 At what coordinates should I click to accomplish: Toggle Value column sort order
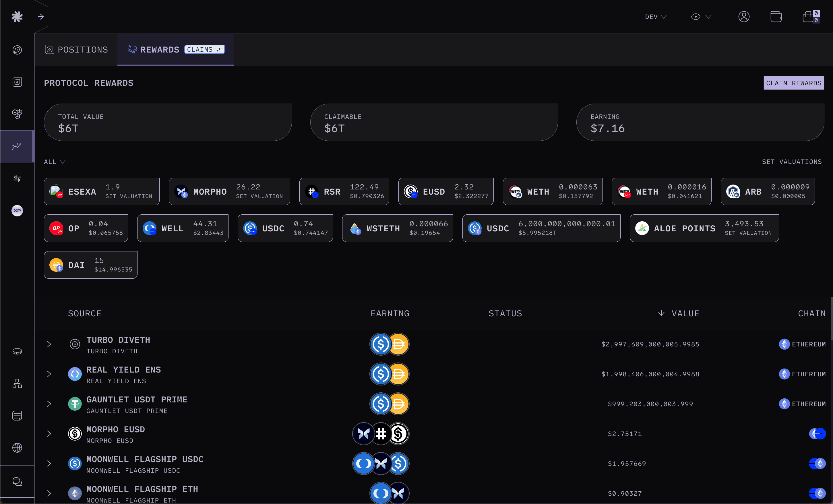pos(679,313)
